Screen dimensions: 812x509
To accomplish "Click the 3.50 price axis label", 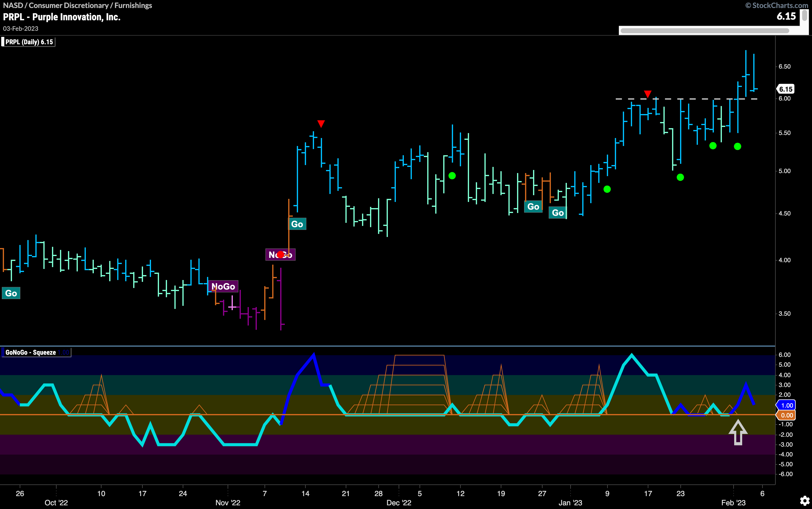I will click(x=784, y=314).
